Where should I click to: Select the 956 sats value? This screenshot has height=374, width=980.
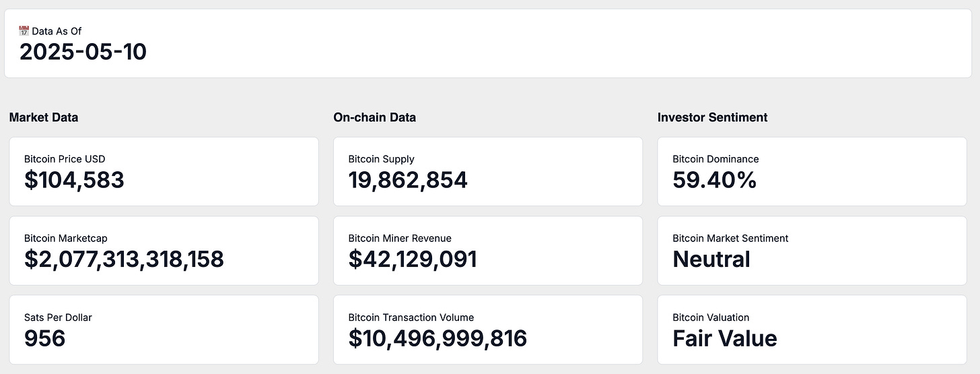44,338
